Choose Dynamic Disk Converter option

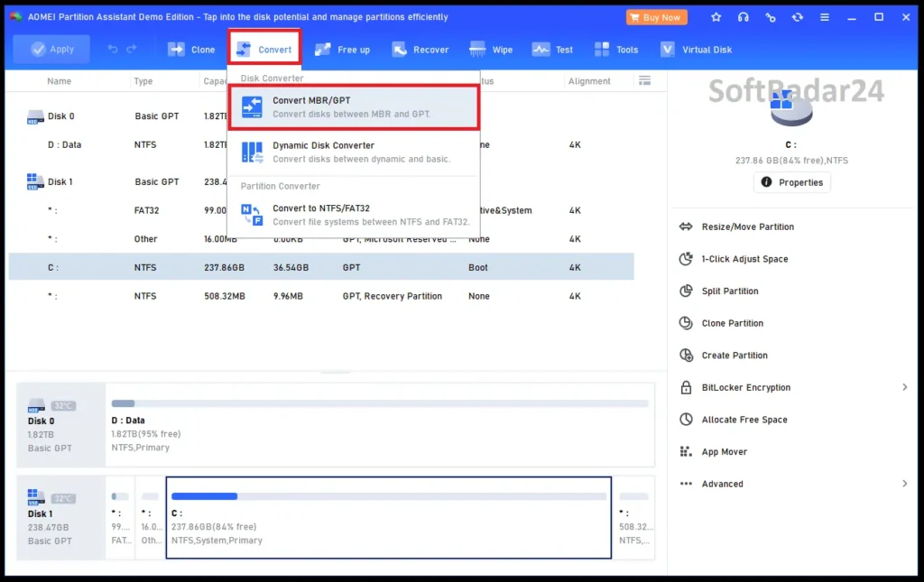coord(354,152)
